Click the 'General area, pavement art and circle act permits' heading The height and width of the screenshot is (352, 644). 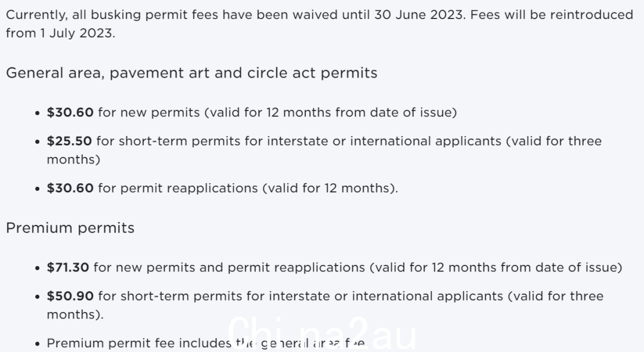click(191, 73)
